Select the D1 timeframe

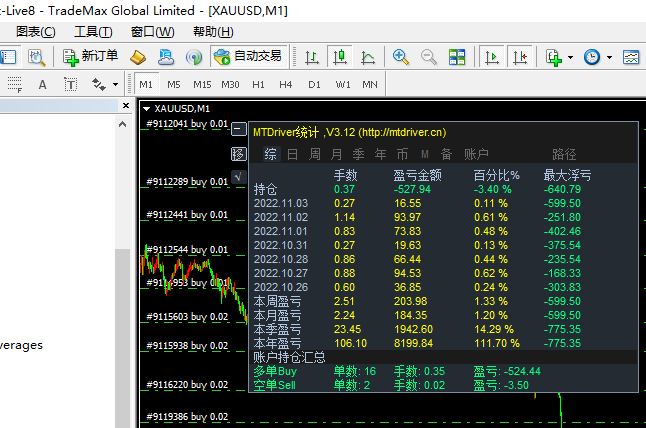click(314, 84)
